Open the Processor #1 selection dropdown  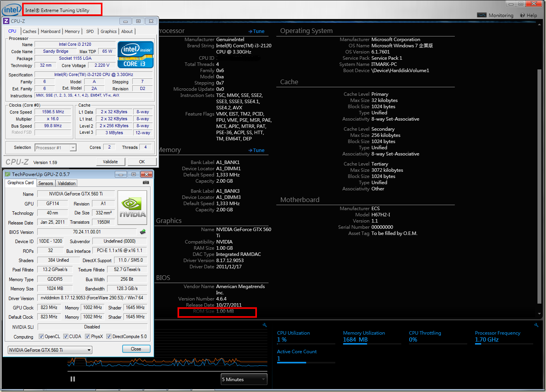[x=55, y=148]
